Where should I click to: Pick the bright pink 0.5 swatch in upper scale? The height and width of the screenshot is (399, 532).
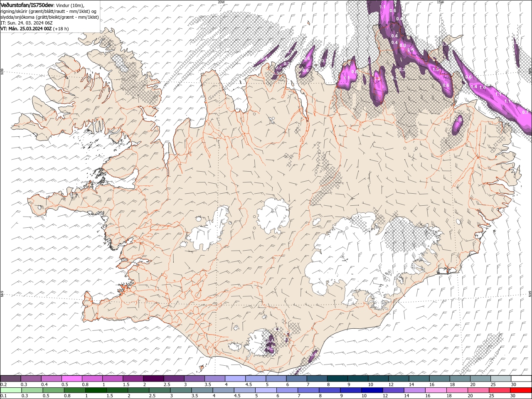[71, 379]
